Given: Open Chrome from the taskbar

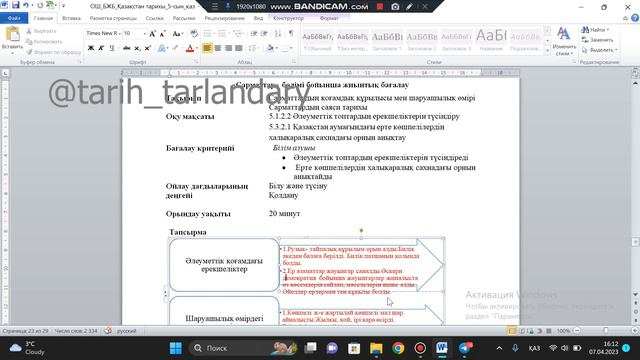Looking at the screenshot, I should coord(398,348).
